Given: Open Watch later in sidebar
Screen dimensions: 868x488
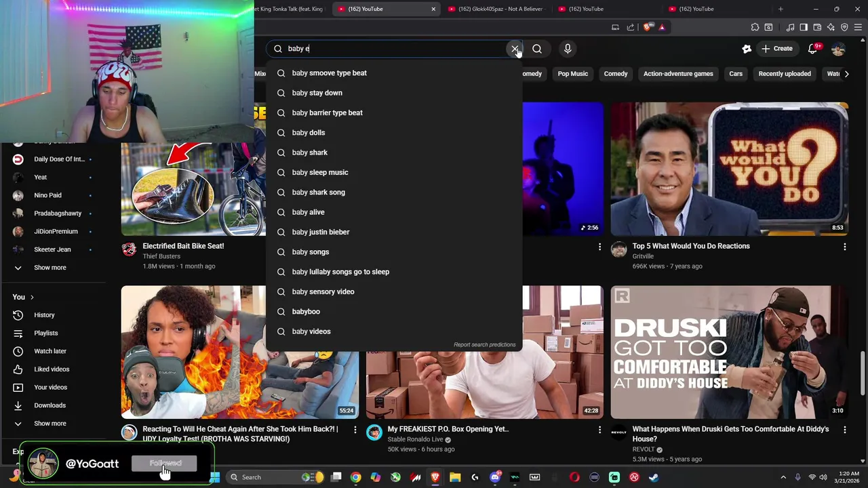Looking at the screenshot, I should (50, 351).
